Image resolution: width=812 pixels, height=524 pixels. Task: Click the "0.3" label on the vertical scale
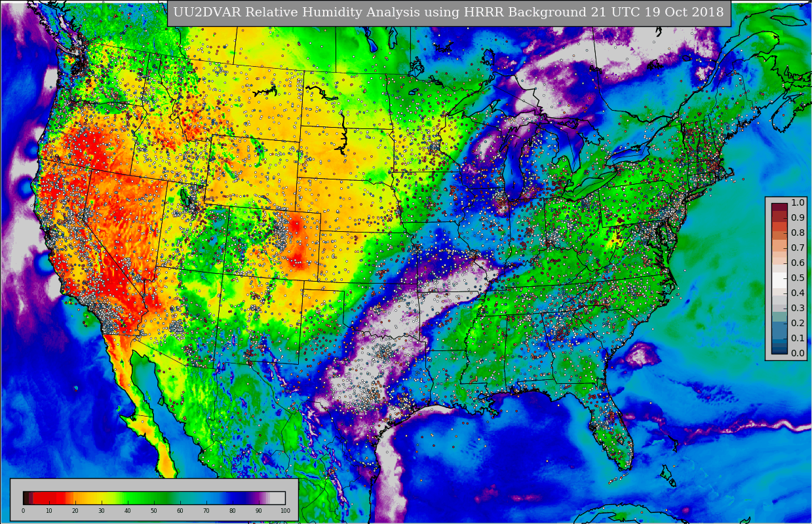pos(798,308)
